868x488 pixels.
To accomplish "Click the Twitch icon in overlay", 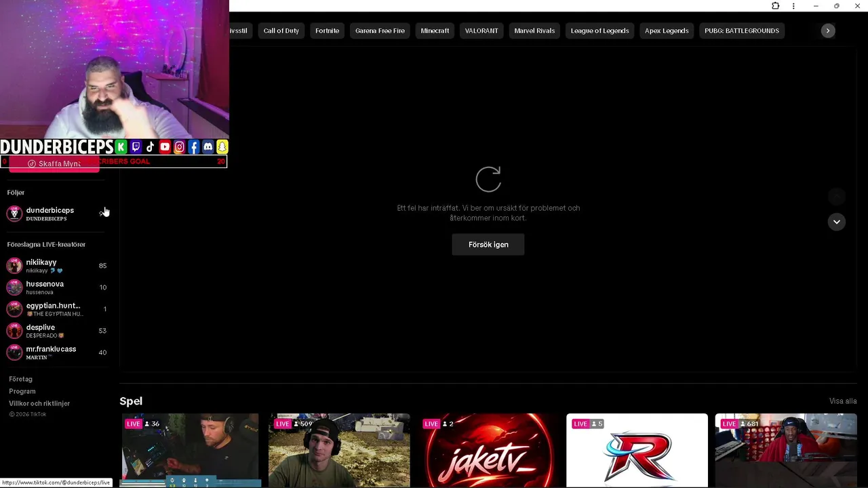I will coord(136,147).
